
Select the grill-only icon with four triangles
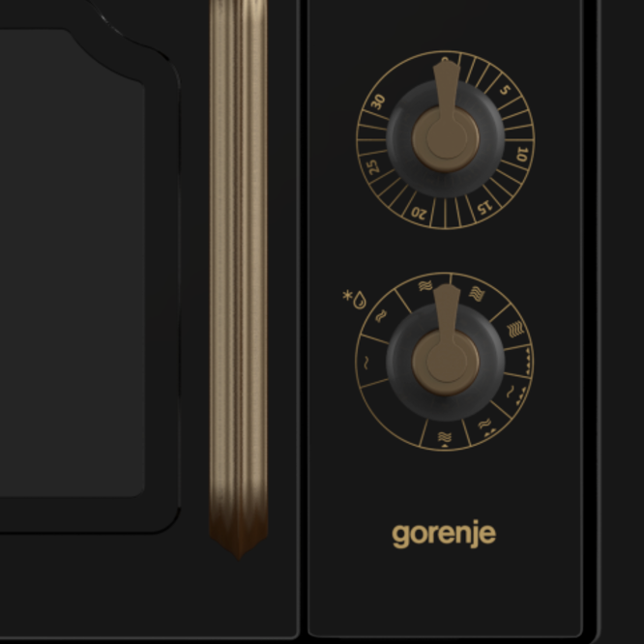point(528,362)
